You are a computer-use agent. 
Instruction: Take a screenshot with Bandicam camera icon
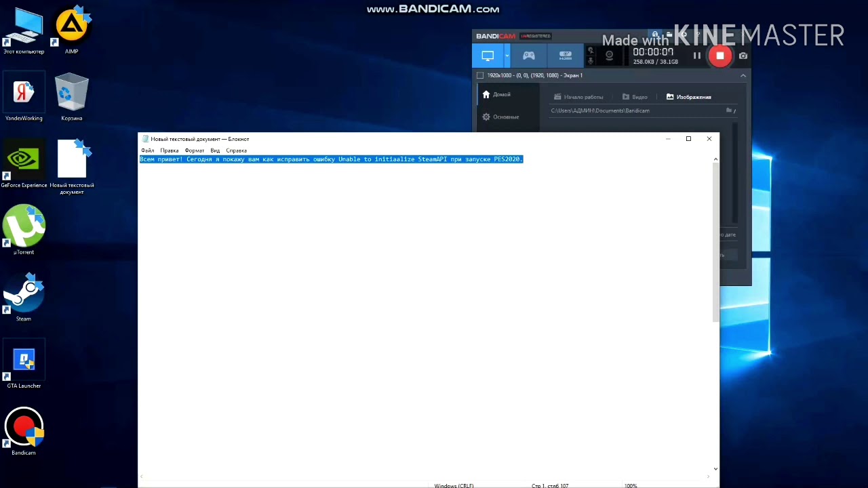[743, 56]
